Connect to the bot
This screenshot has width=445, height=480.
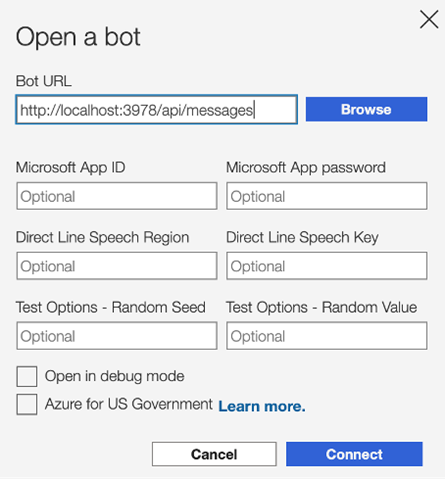[354, 454]
